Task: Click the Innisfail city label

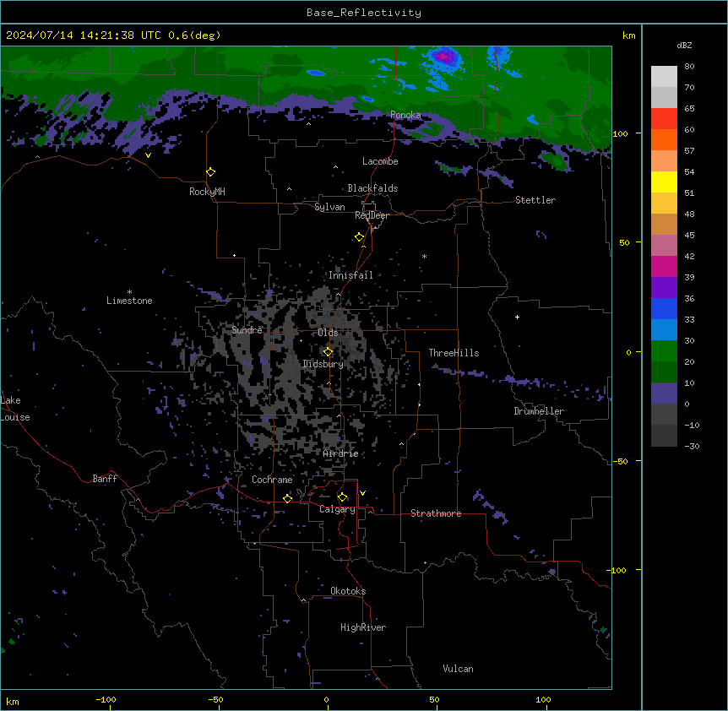Action: pos(350,275)
